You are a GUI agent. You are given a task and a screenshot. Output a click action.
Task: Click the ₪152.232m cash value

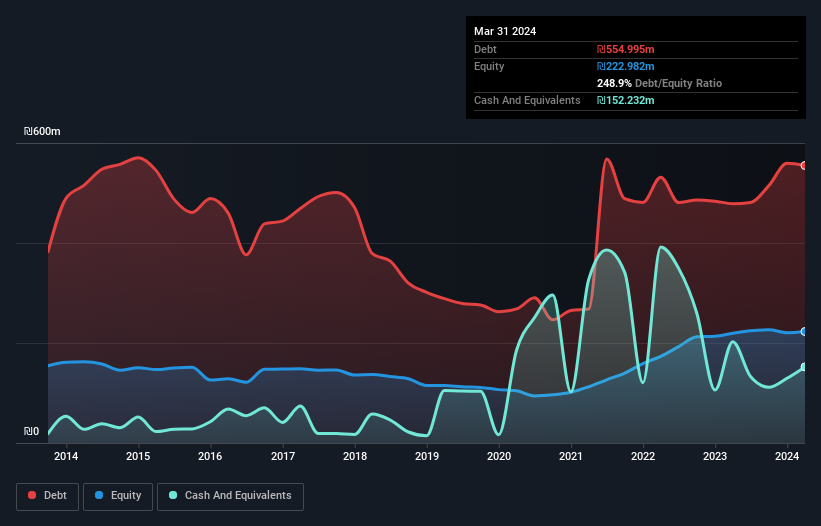tap(626, 100)
